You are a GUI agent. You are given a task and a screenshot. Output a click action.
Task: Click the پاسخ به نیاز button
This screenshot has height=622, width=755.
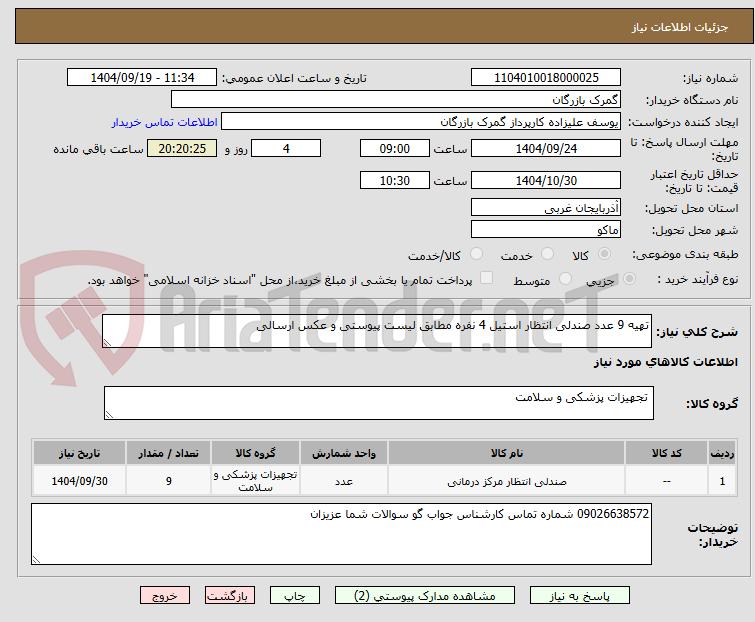point(580,596)
